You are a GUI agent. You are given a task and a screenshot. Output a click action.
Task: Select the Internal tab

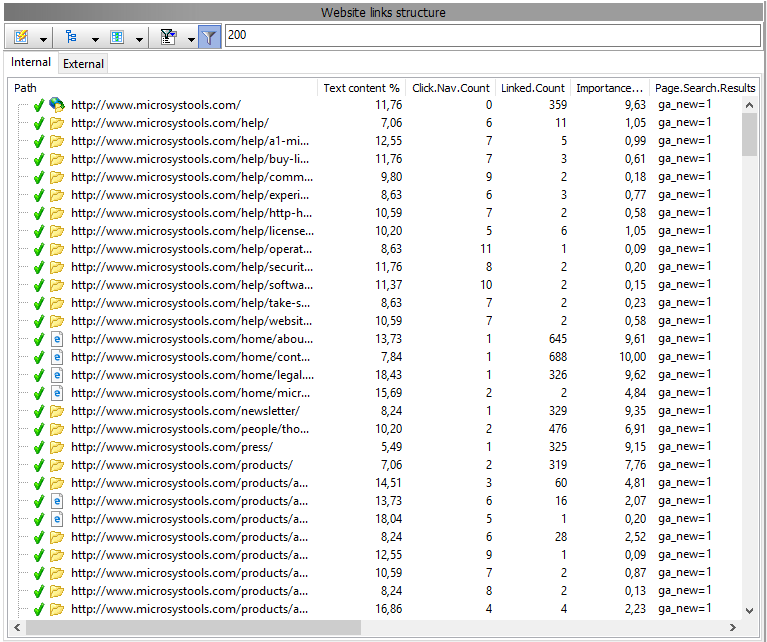click(31, 63)
